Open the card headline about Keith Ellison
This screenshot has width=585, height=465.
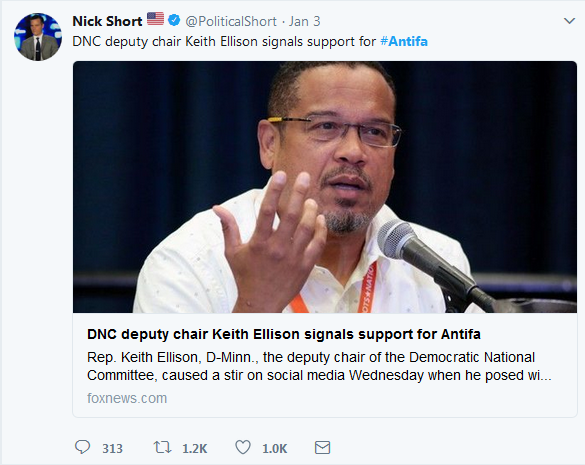284,334
